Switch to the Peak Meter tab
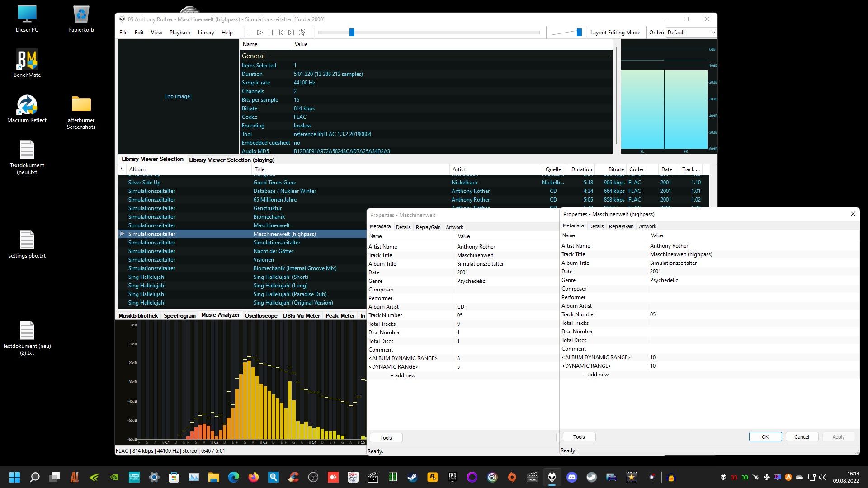The image size is (868, 488). point(340,315)
